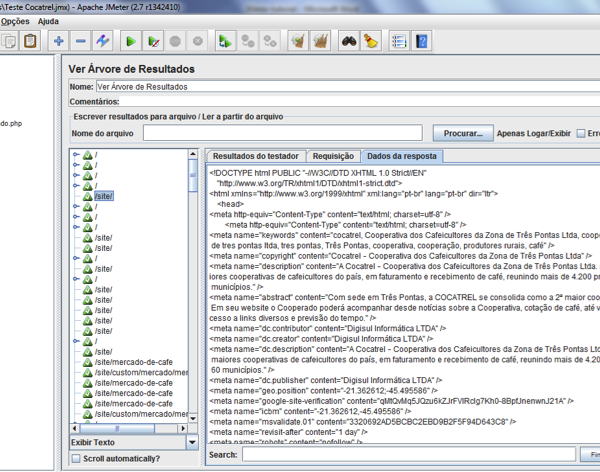
Task: Click the Collapse all minus icon
Action: (x=80, y=41)
